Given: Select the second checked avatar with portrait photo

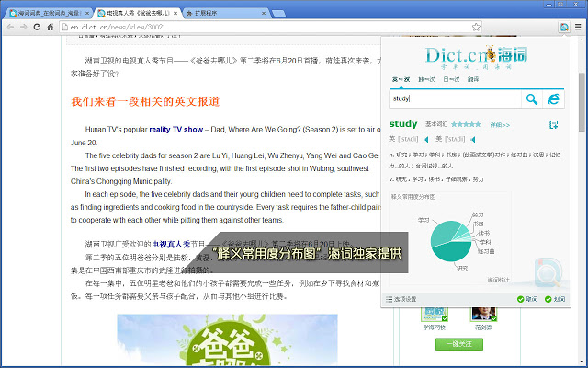Looking at the screenshot, I should pyautogui.click(x=483, y=315).
